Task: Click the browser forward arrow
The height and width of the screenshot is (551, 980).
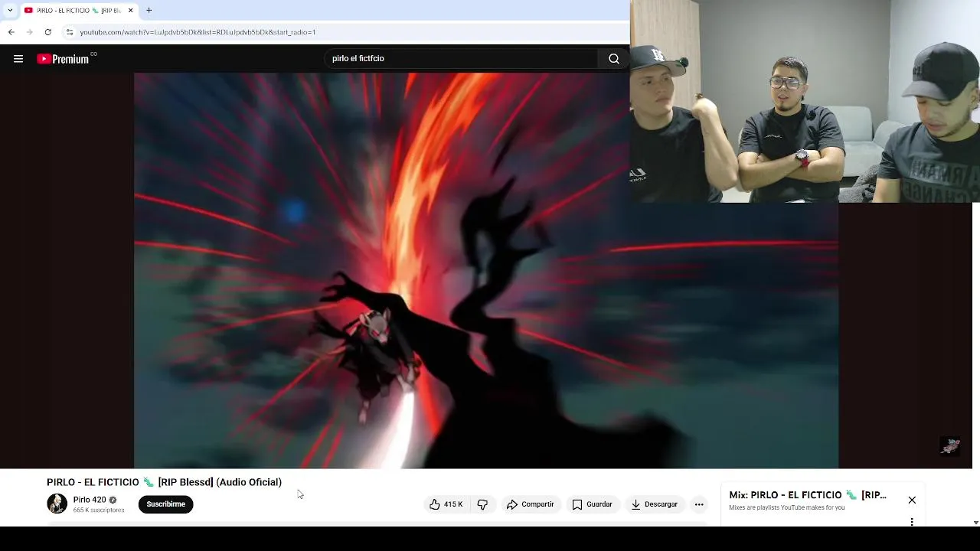Action: [x=29, y=32]
